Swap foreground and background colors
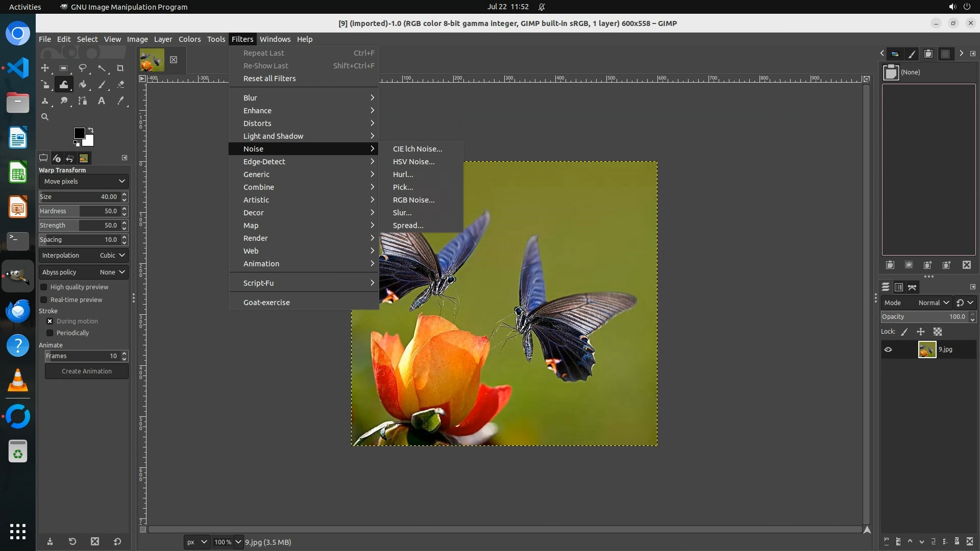 tap(91, 130)
